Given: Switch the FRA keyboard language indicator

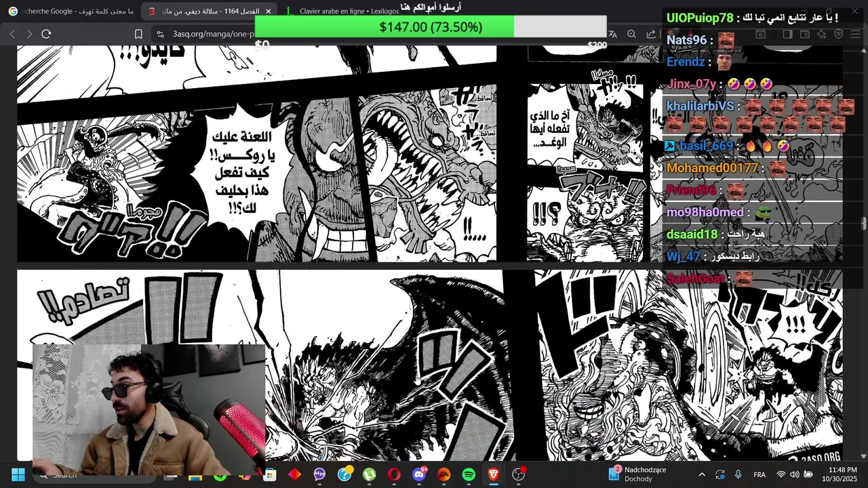Looking at the screenshot, I should [759, 474].
